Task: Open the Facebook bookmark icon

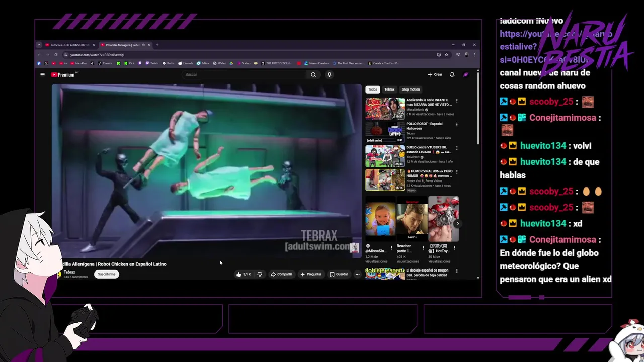Action: (x=39, y=63)
